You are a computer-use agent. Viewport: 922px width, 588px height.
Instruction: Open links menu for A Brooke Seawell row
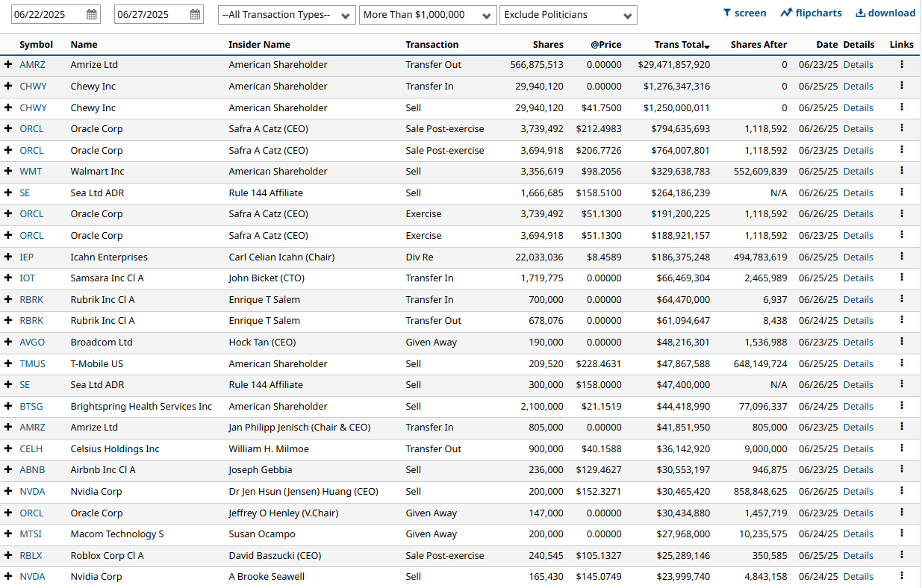click(902, 576)
